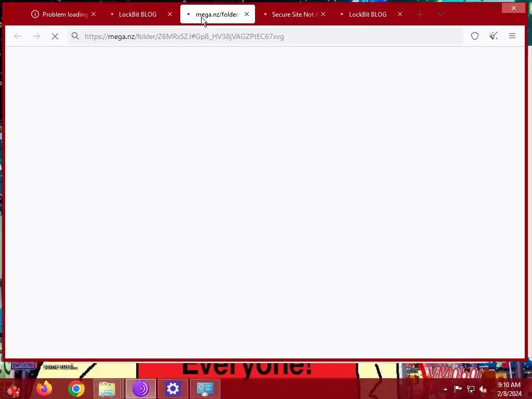Open the network tray icon
The height and width of the screenshot is (399, 532).
tap(471, 389)
